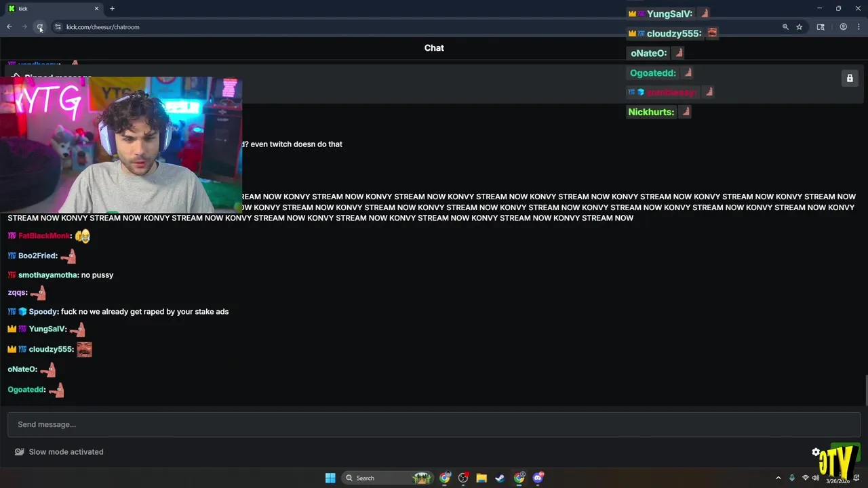Click the webcam overlay video

[x=121, y=145]
